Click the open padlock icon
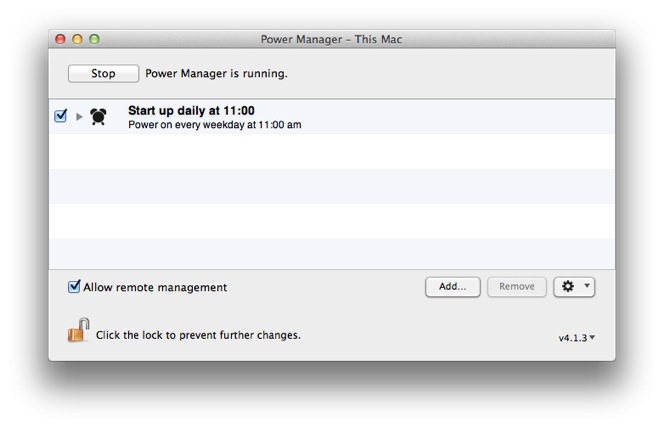The image size is (664, 428). (78, 331)
